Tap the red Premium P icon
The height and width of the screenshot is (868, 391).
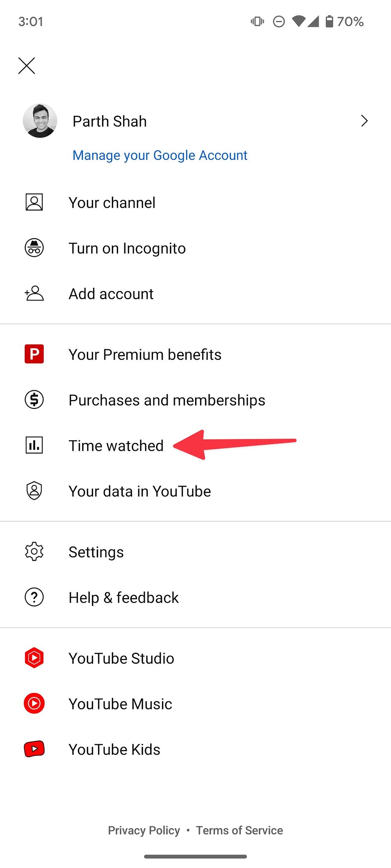coord(34,354)
